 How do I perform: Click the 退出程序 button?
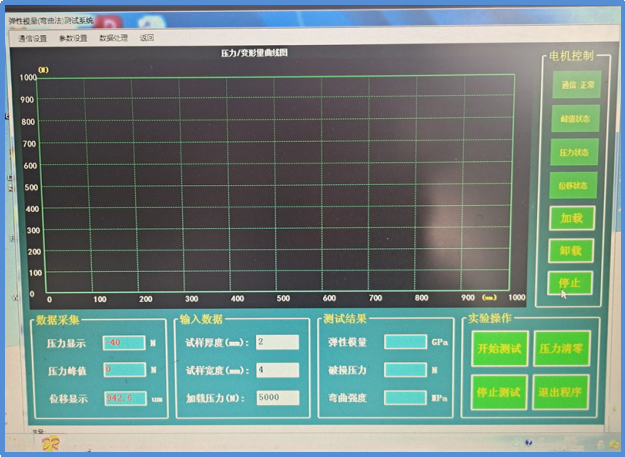tap(562, 392)
